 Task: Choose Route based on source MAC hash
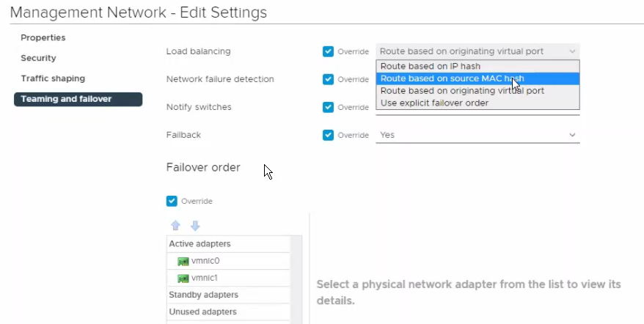point(477,78)
